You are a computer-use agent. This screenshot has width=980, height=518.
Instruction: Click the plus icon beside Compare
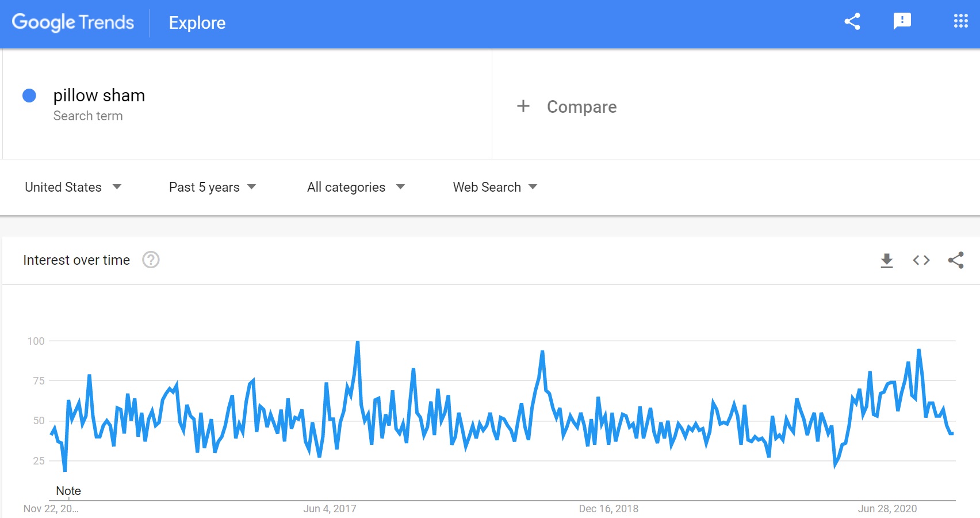[523, 106]
